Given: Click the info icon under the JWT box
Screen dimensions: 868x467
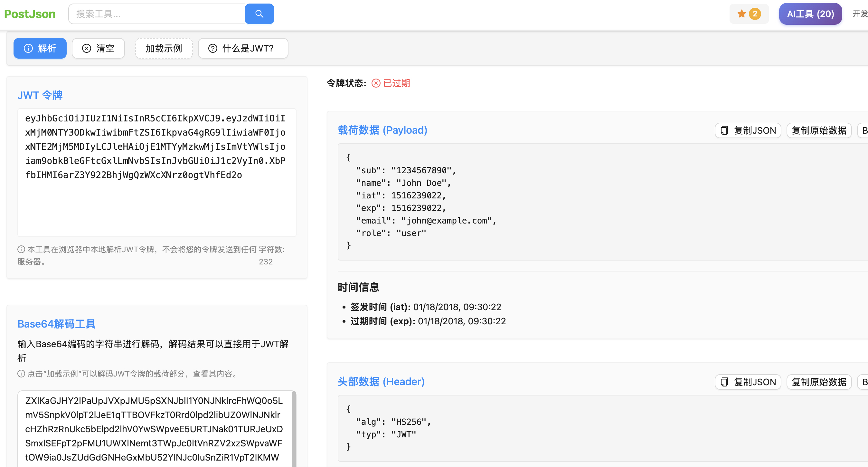Looking at the screenshot, I should point(21,249).
